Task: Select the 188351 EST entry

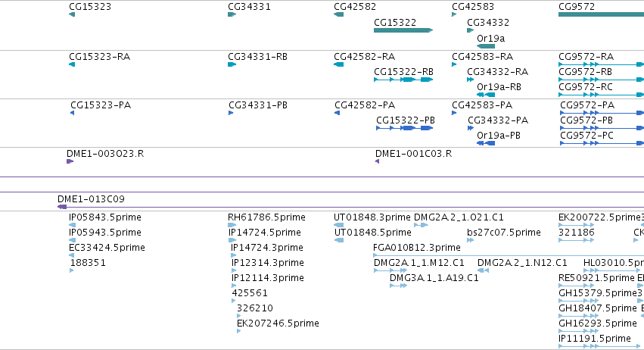Action: (x=88, y=263)
